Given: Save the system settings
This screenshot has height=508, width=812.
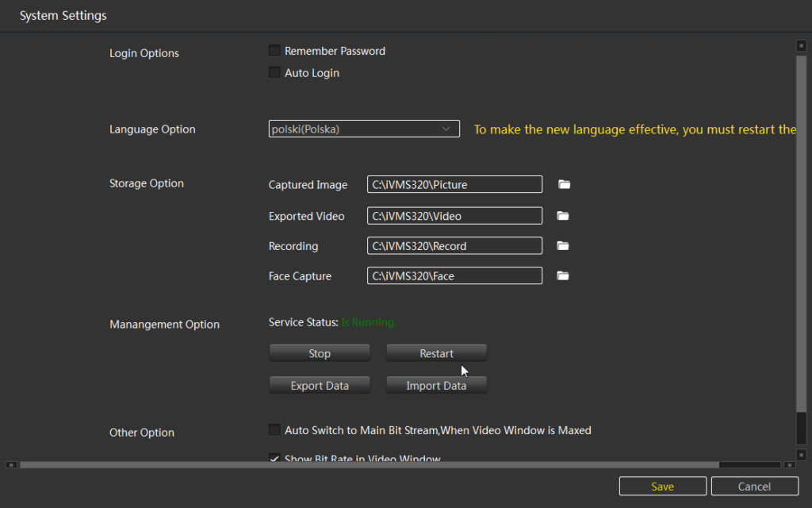Looking at the screenshot, I should click(x=662, y=487).
